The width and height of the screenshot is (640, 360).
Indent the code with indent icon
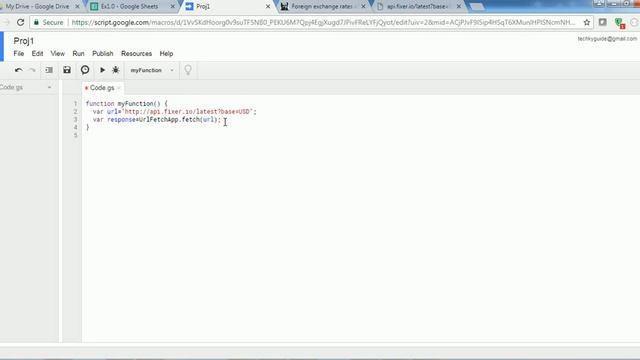[x=49, y=70]
